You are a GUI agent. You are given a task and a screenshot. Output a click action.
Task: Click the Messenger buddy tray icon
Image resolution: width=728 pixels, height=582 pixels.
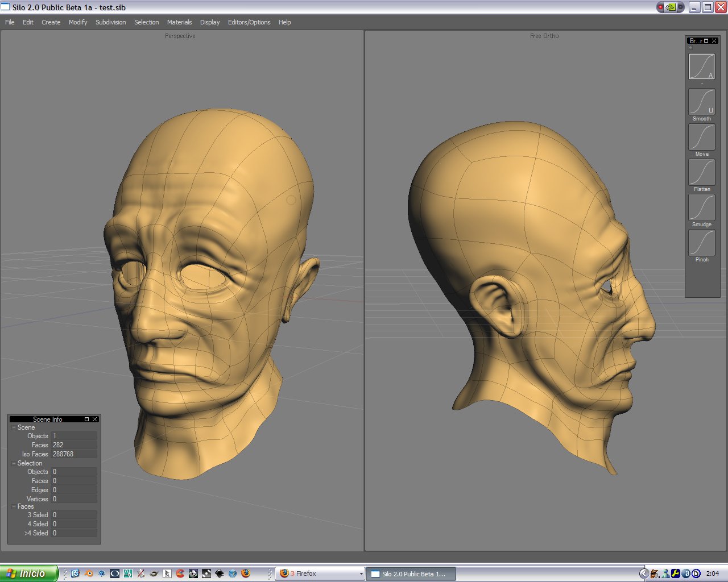point(665,573)
